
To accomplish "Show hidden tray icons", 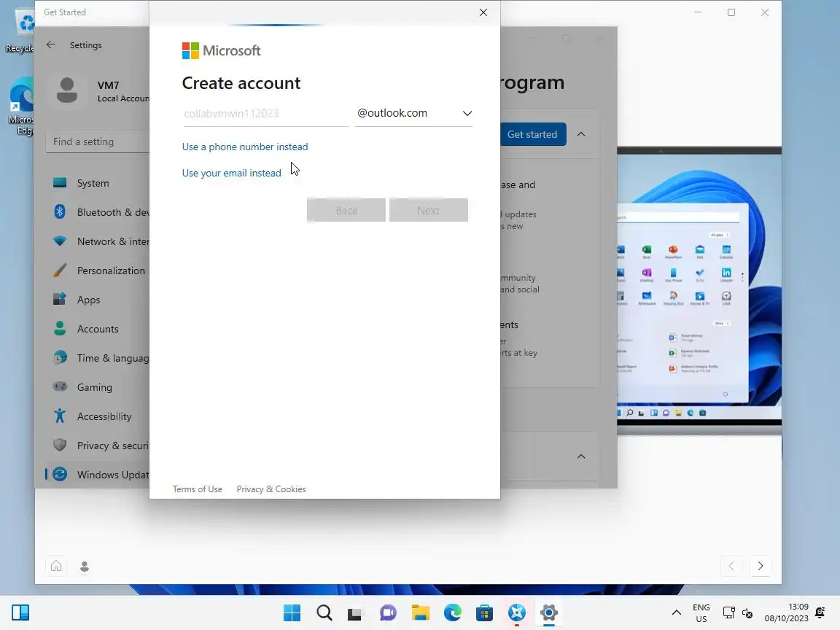I will tap(677, 612).
